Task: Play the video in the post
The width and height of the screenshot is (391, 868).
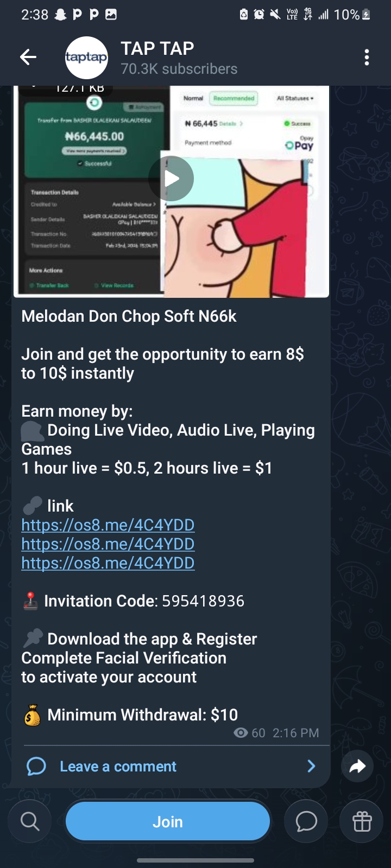Action: pos(171,178)
